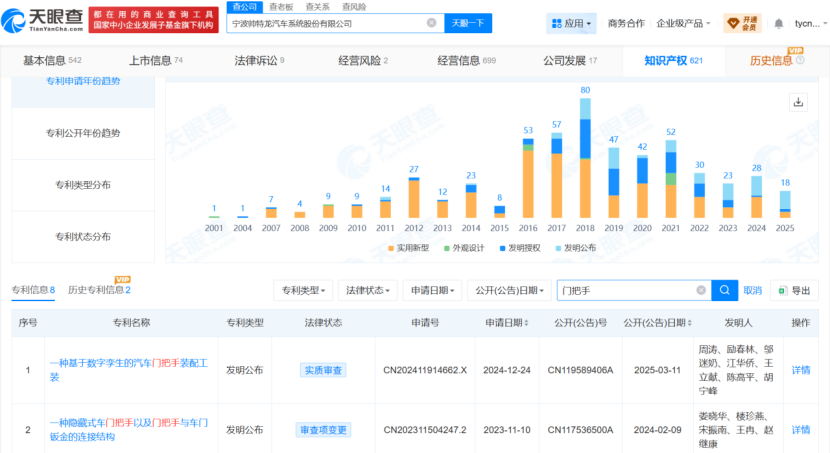Click the Excel export icon
This screenshot has height=453, width=830.
coord(782,291)
